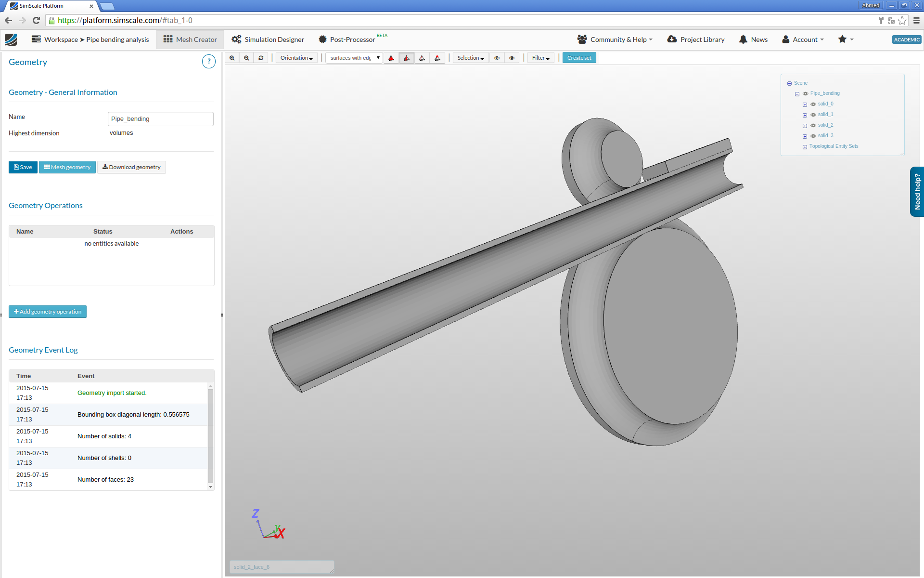Open the Orientation dropdown
The image size is (924, 578).
coord(296,58)
